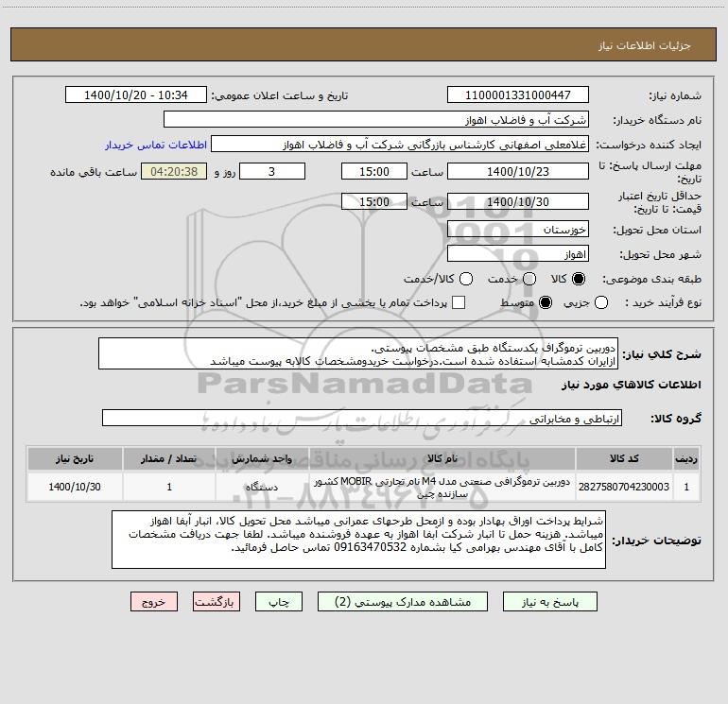Screen dimensions: 728x704
Task: Click product code cell 2827580704230003
Action: (x=624, y=487)
